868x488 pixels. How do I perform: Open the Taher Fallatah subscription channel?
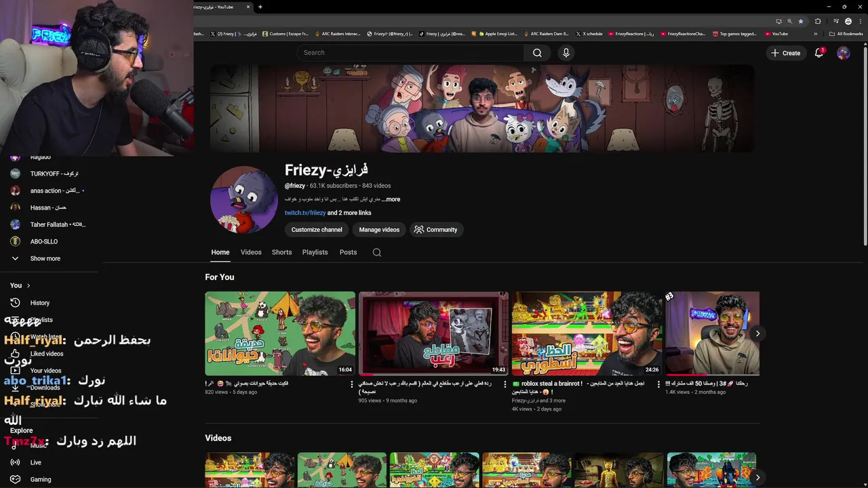click(58, 224)
